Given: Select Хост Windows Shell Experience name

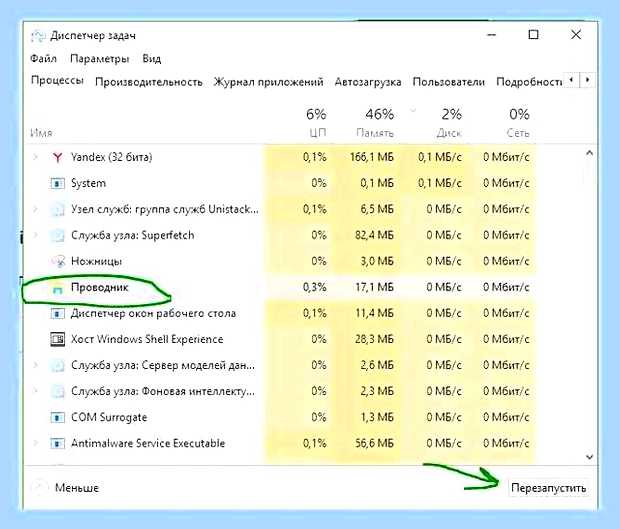Looking at the screenshot, I should tap(147, 339).
